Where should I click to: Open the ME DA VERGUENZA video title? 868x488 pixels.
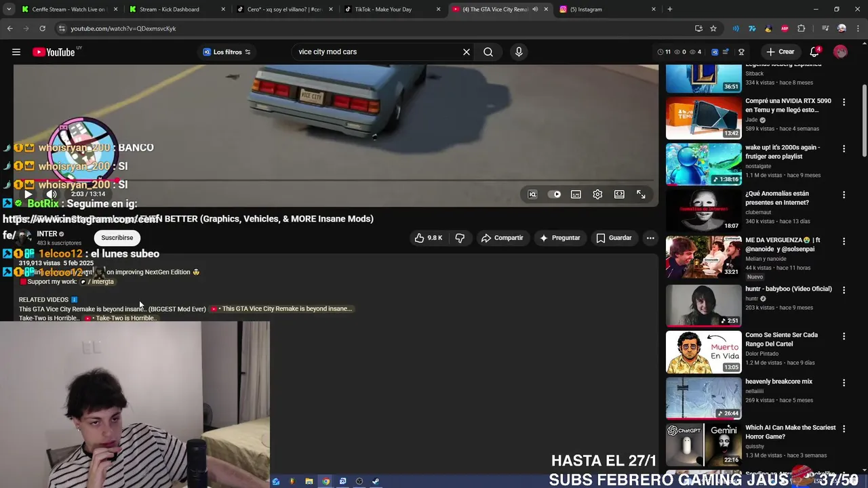coord(783,244)
